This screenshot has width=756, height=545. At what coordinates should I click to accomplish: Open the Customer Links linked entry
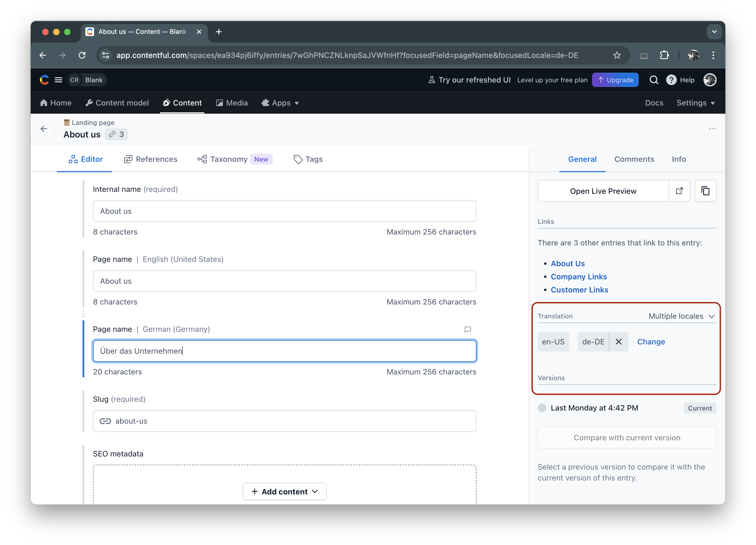579,290
